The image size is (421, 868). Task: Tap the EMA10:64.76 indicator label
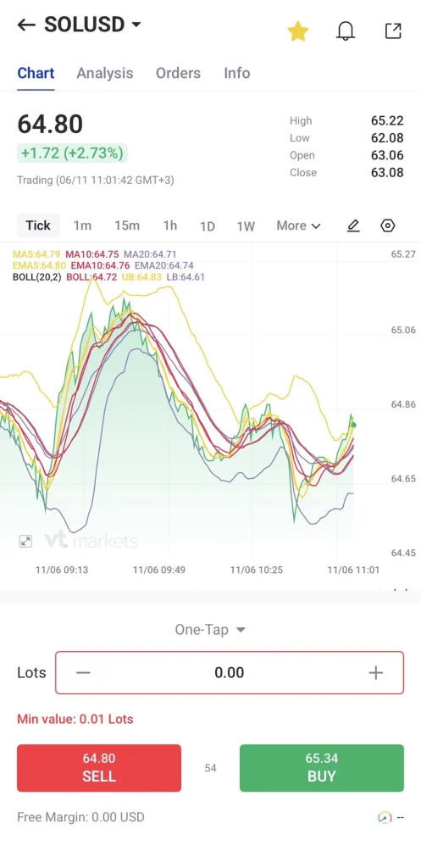pos(100,265)
